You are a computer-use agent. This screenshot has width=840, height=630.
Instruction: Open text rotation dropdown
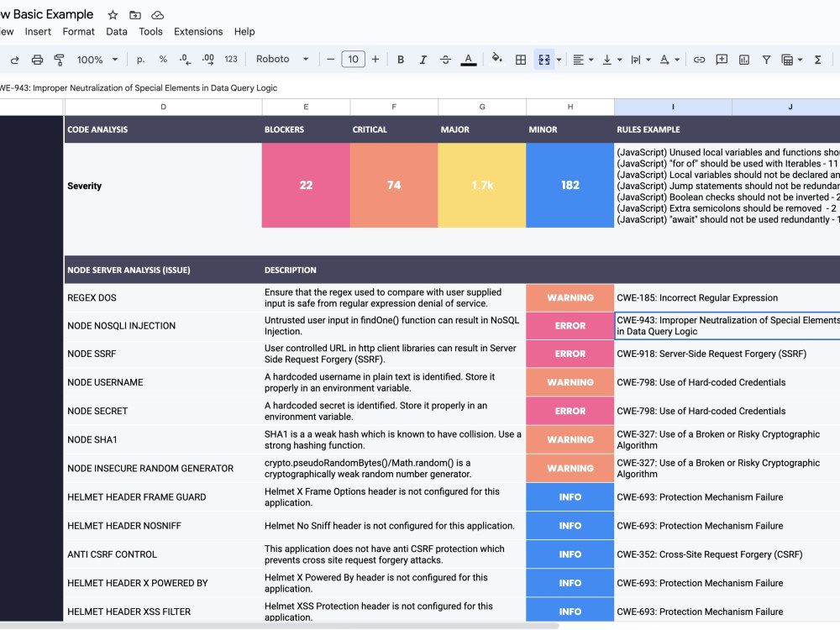[x=669, y=60]
